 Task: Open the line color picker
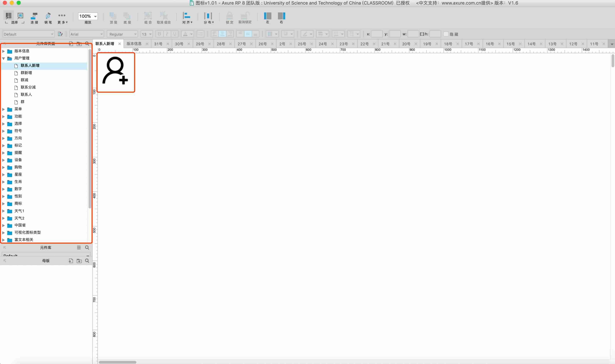point(307,34)
